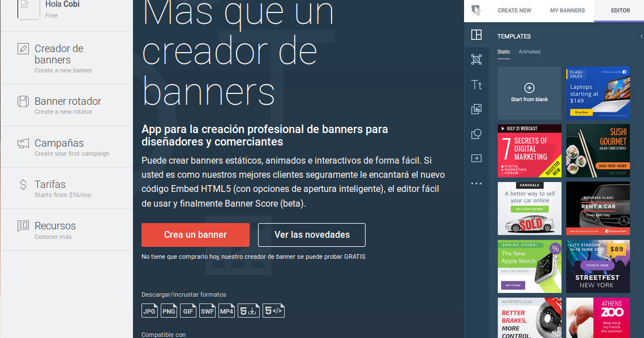Select the Sushi Gourmet template thumbnail
This screenshot has width=644, height=338.
[x=598, y=151]
